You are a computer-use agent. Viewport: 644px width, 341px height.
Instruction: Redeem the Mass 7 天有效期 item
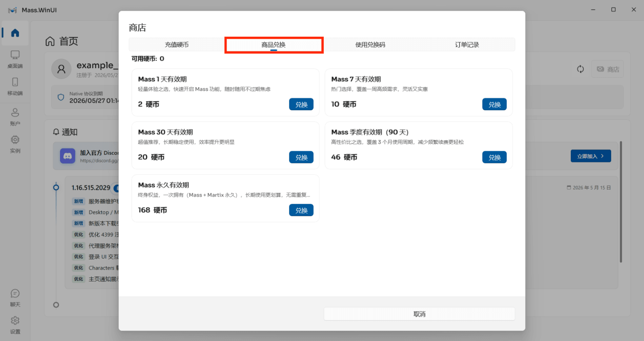pos(495,104)
